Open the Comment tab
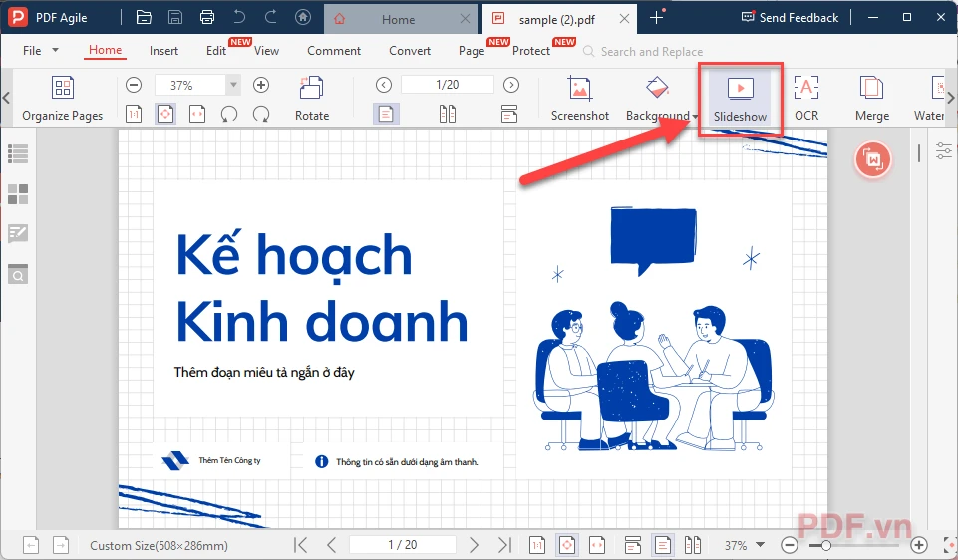This screenshot has height=560, width=958. pos(334,51)
